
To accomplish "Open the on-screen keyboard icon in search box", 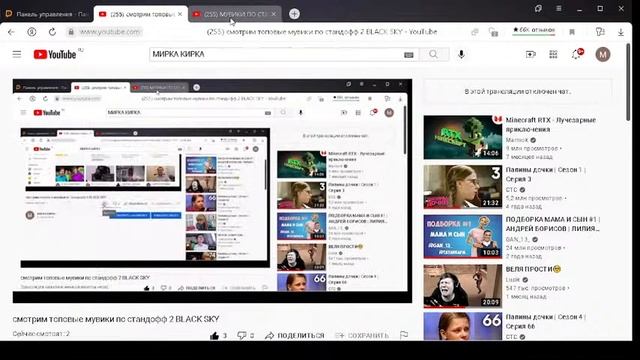I will point(409,55).
